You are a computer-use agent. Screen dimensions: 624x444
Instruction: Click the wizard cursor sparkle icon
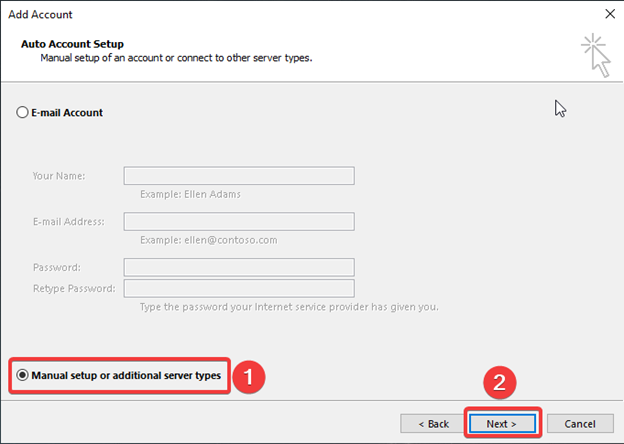[x=596, y=55]
